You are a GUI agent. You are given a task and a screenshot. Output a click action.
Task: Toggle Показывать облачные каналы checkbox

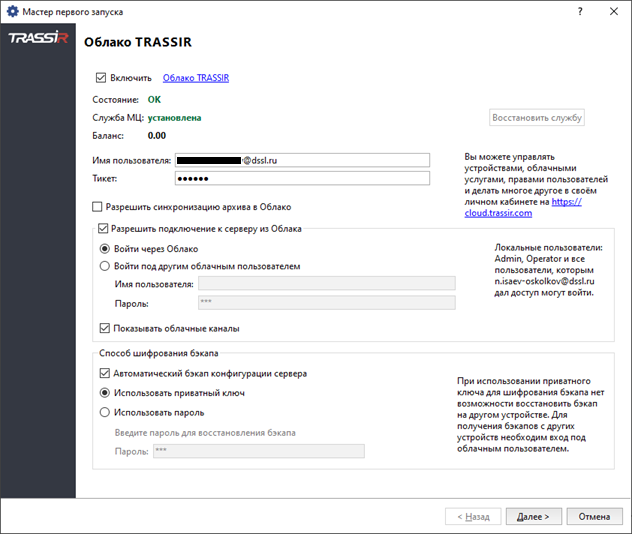coord(106,327)
